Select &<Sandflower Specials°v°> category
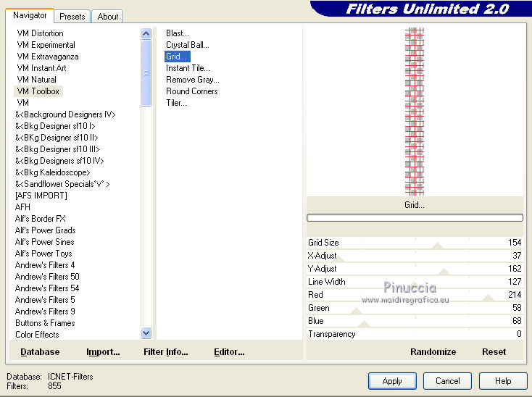This screenshot has width=532, height=397. pyautogui.click(x=62, y=184)
